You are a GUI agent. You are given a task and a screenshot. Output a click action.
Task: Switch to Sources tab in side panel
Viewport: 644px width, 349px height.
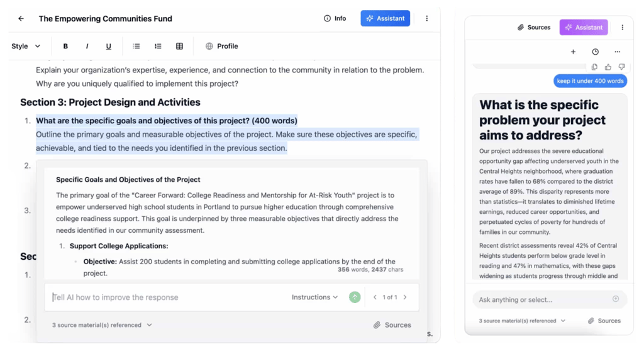[x=533, y=28]
